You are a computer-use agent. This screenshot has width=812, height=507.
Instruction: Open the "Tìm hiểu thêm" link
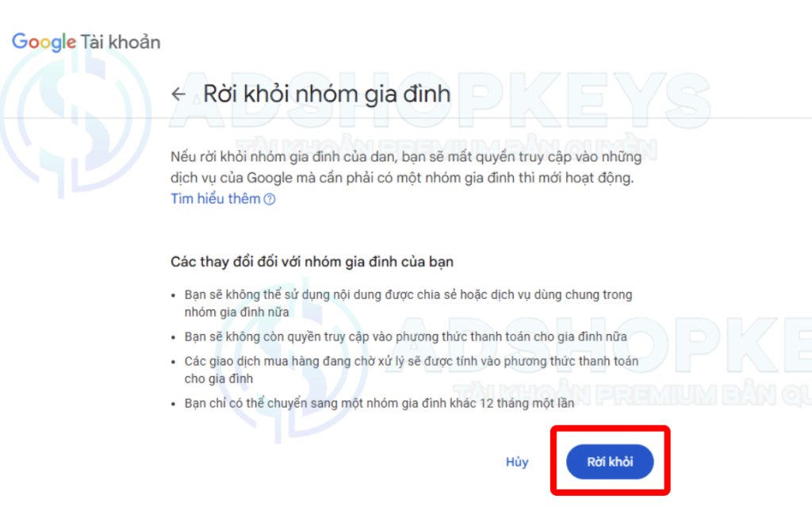(x=216, y=198)
